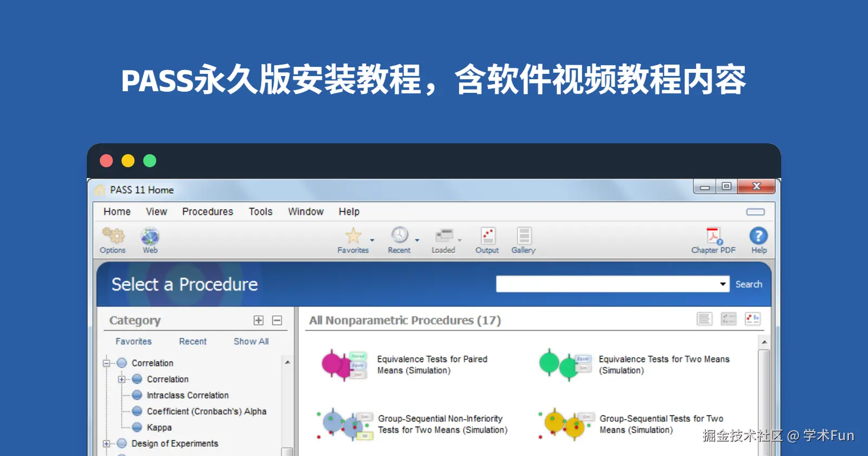The width and height of the screenshot is (868, 456).
Task: Open the Home menu
Action: click(117, 212)
